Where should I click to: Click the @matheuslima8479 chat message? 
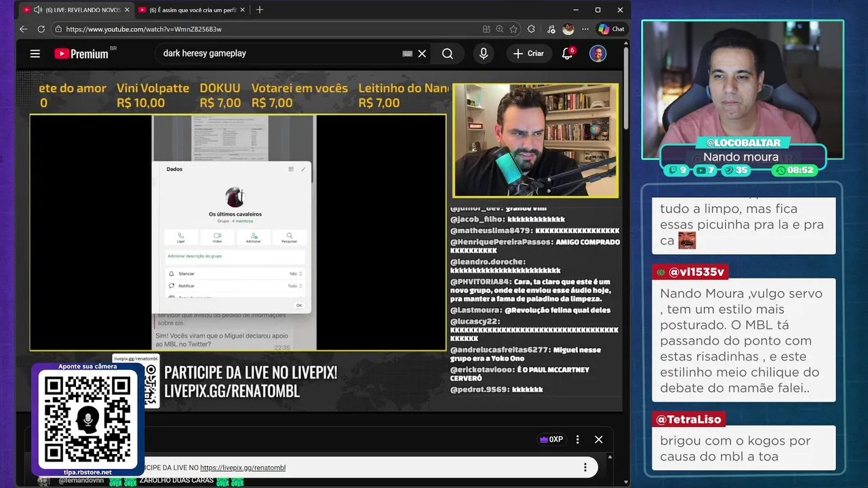coord(534,230)
